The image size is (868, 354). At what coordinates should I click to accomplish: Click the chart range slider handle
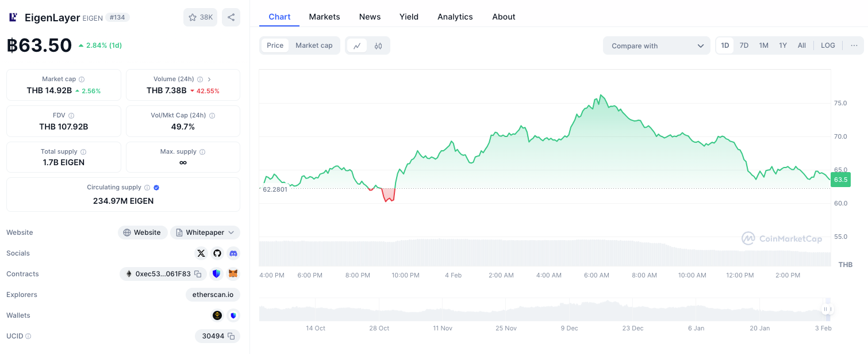point(827,309)
